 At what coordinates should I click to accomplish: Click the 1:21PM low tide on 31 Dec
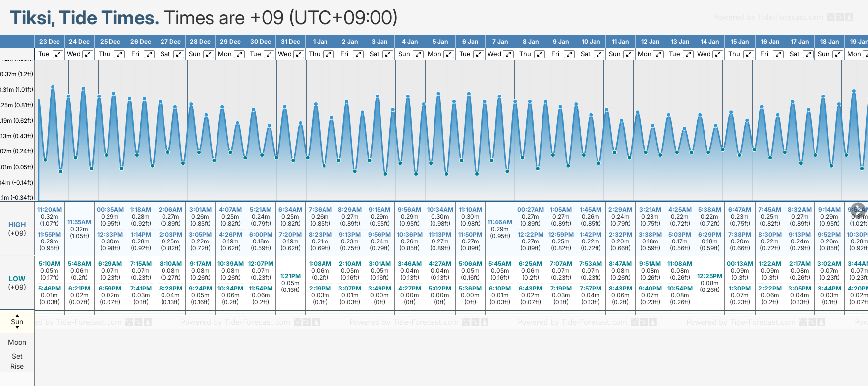290,276
